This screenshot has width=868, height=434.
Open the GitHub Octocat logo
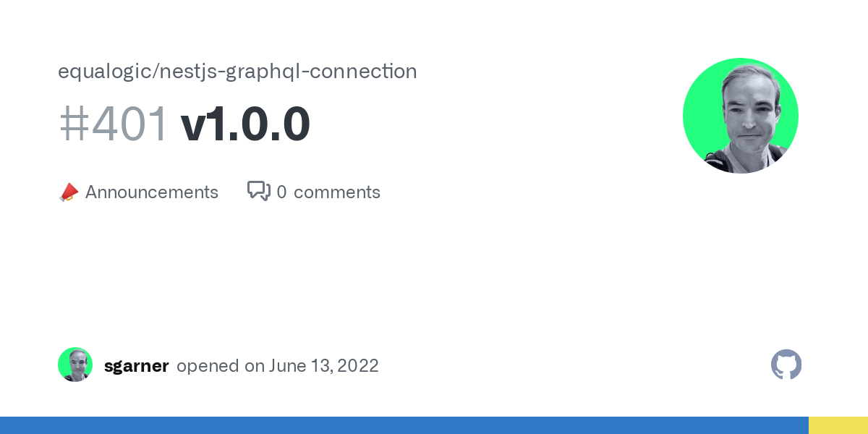[x=786, y=365]
